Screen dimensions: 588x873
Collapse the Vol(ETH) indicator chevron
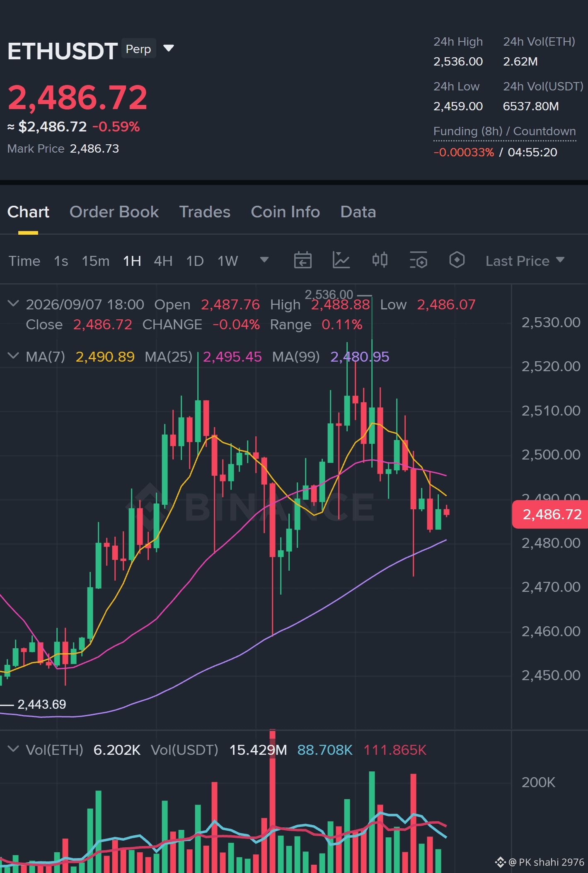[13, 749]
